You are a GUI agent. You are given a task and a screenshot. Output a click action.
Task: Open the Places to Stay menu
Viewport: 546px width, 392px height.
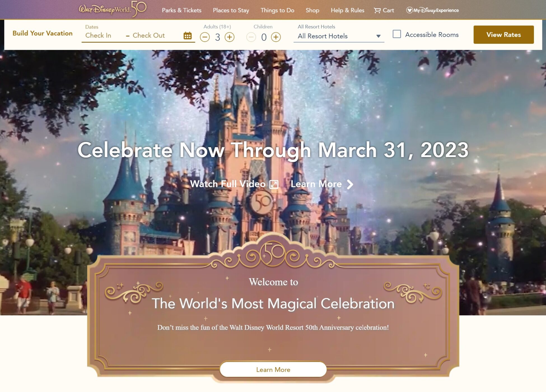point(231,10)
